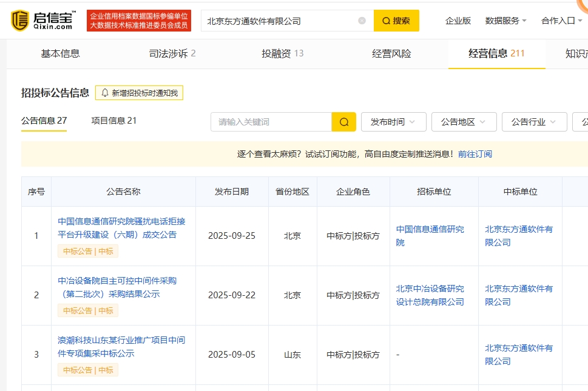Click date cell 2025-09-05
The image size is (588, 391).
click(x=232, y=355)
